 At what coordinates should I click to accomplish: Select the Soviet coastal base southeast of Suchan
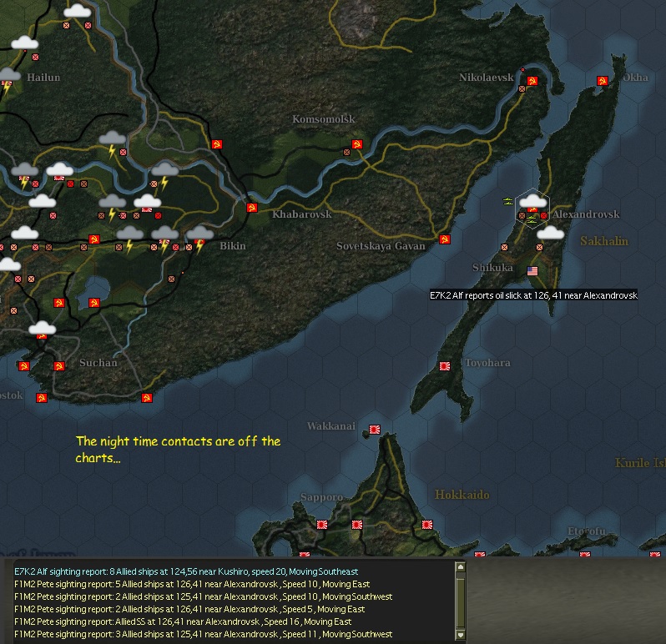pyautogui.click(x=147, y=398)
